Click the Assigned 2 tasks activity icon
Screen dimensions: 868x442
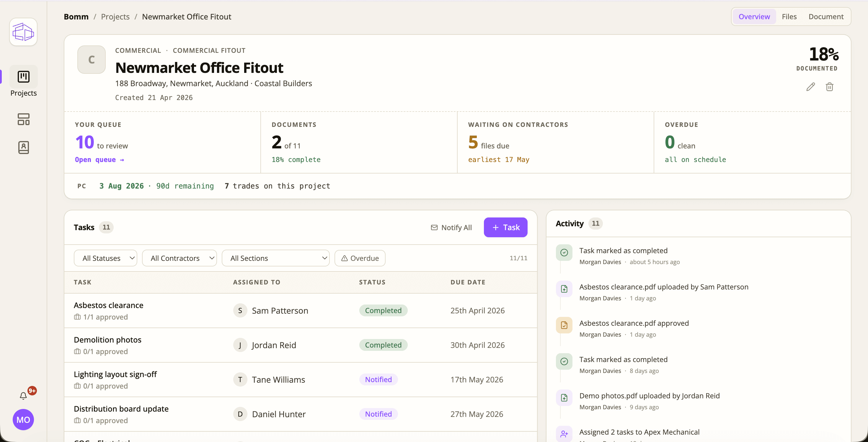click(564, 434)
